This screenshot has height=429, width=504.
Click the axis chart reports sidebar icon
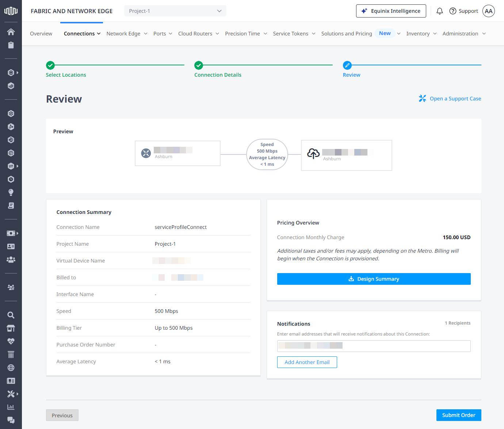pos(11,407)
